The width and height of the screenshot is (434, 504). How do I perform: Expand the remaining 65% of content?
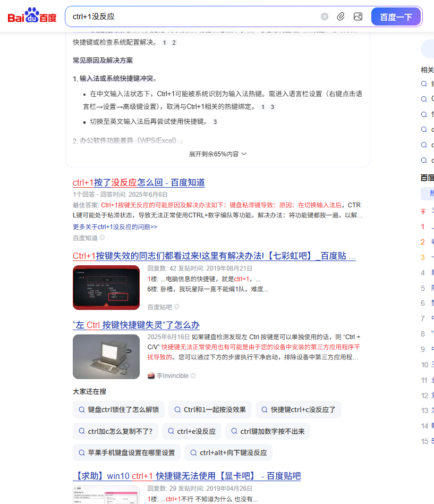[218, 154]
